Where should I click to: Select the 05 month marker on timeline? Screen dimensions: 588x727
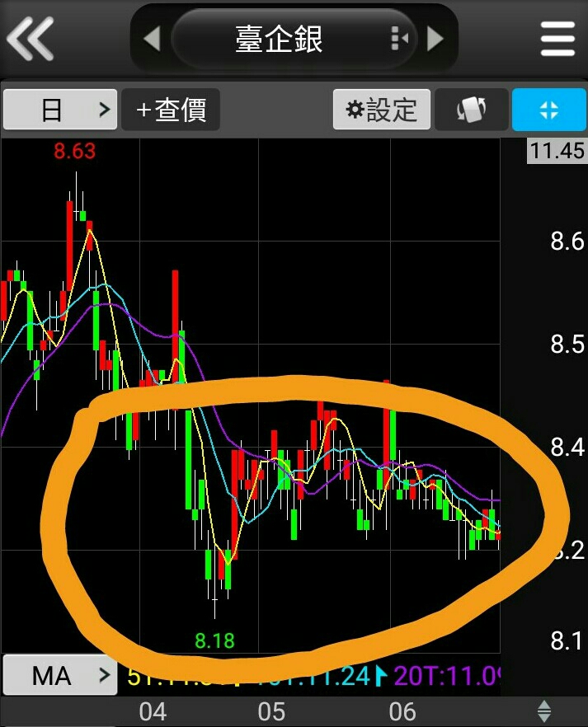[272, 711]
